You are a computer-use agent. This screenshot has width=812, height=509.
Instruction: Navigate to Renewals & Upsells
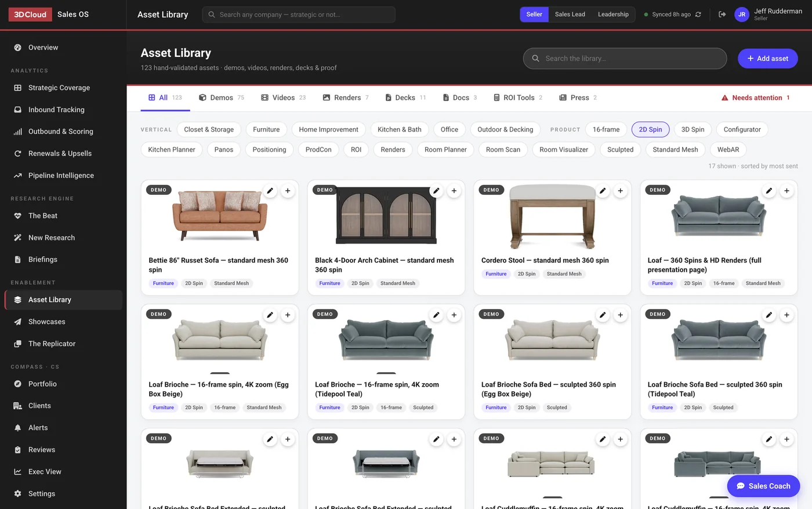[x=63, y=154]
